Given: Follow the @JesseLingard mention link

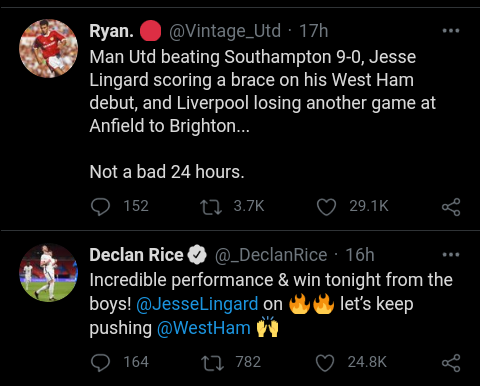Looking at the screenshot, I should (197, 304).
